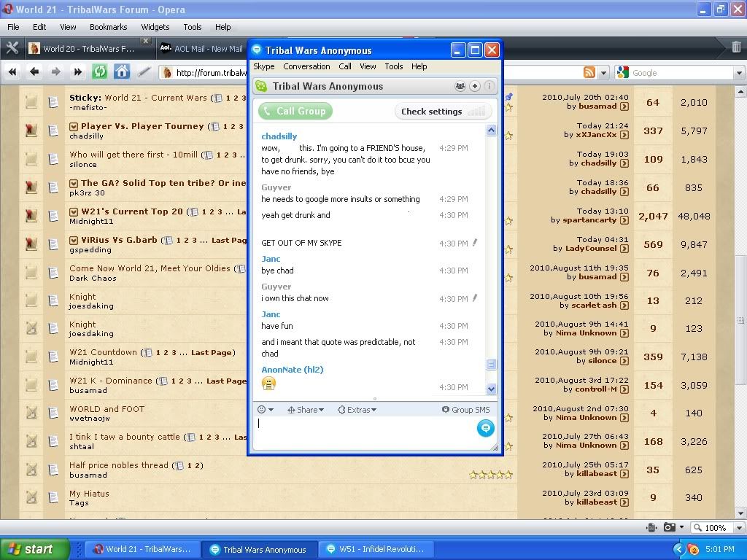747x560 pixels.
Task: Open the Skype Call menu
Action: 345,66
